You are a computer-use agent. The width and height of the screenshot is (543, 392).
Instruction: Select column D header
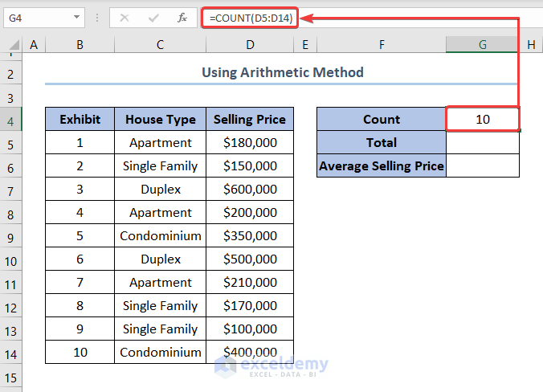pos(250,46)
